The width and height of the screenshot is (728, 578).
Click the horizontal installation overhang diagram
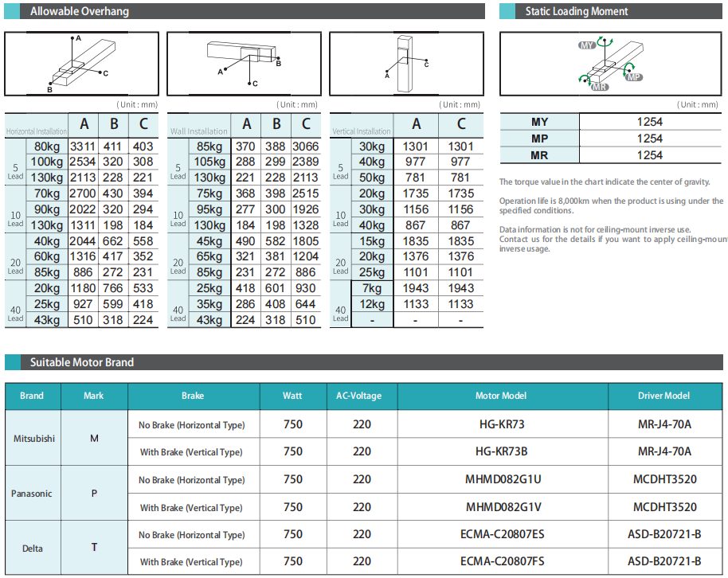[81, 64]
